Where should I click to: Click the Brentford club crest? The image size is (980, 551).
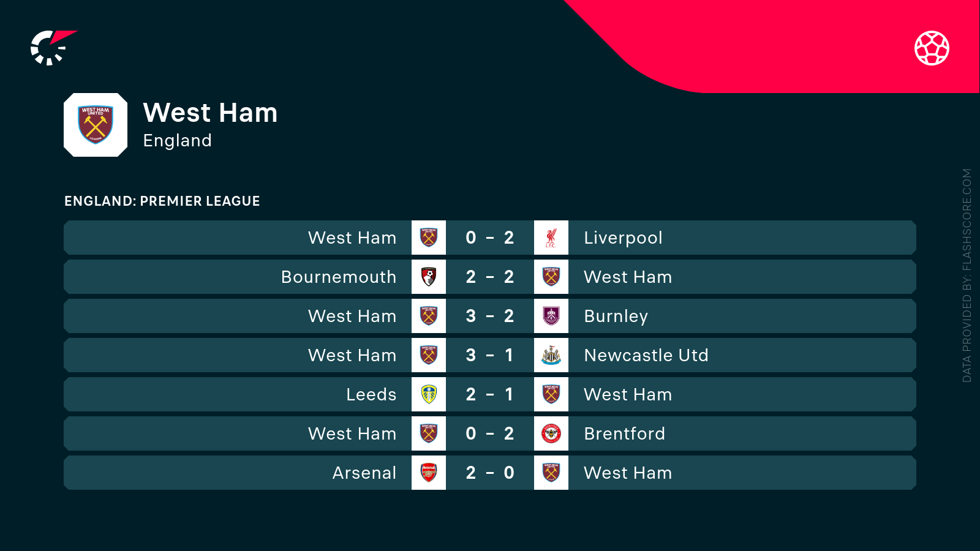pyautogui.click(x=551, y=433)
